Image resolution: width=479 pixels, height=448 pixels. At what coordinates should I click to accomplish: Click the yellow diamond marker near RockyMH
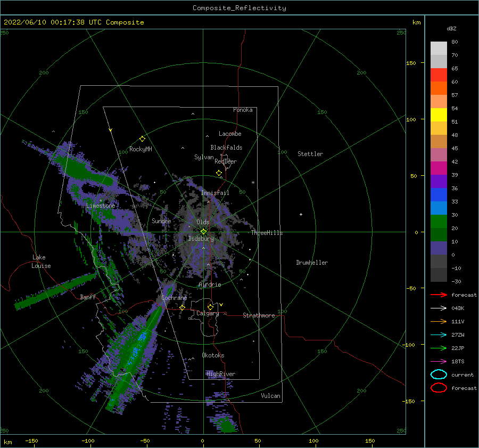142,139
